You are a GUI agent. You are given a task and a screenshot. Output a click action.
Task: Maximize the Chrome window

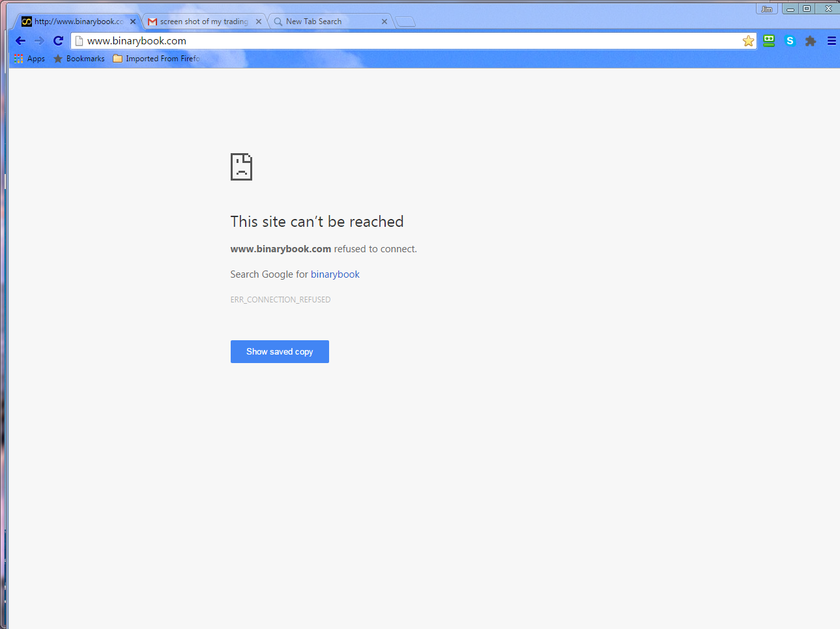[807, 9]
